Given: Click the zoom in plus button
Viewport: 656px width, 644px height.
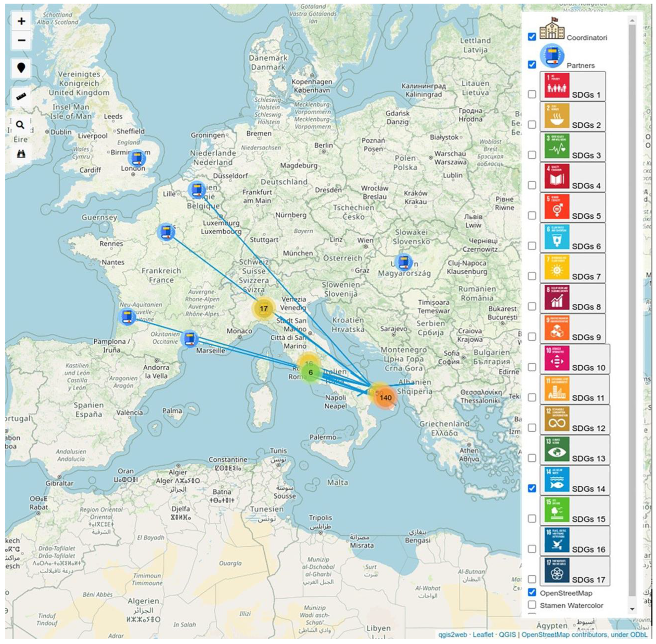Looking at the screenshot, I should (x=21, y=21).
